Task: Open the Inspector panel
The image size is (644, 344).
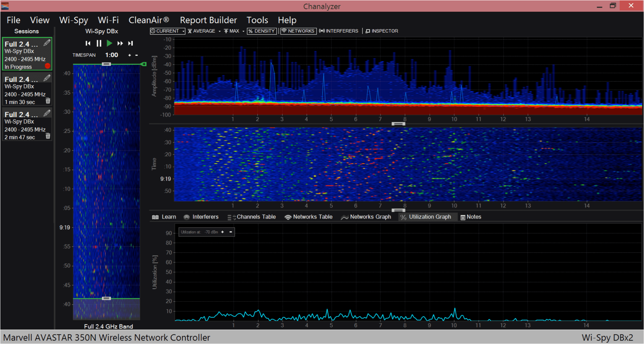Action: (382, 31)
